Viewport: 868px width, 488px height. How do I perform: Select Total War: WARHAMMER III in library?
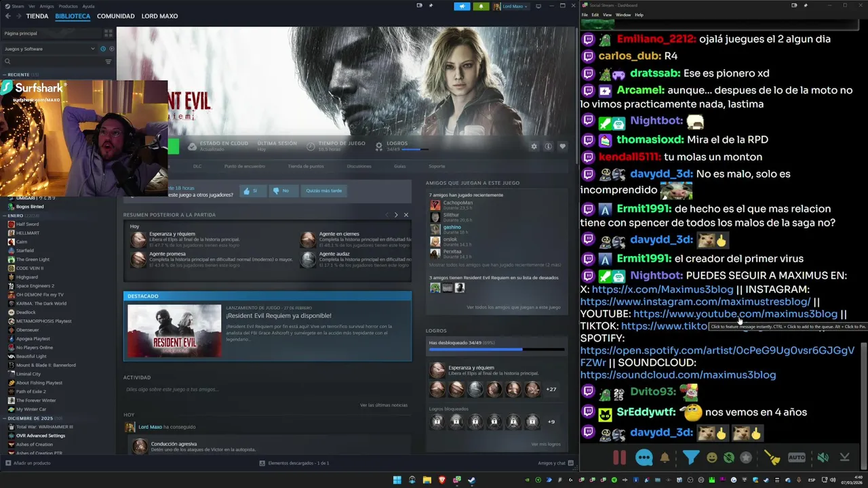pyautogui.click(x=39, y=427)
